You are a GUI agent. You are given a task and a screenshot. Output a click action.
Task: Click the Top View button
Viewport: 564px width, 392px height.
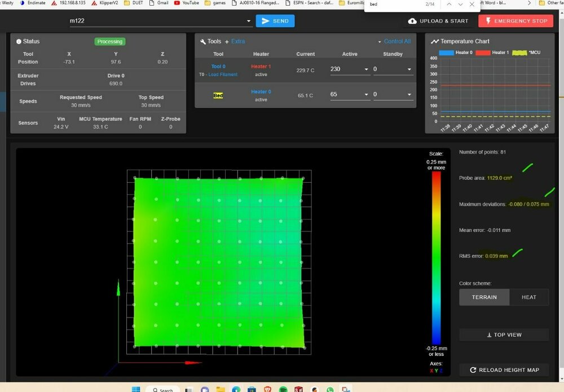coord(504,334)
